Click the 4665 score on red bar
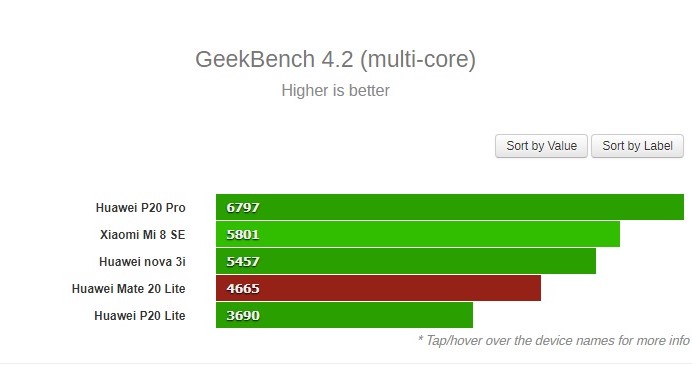The image size is (692, 379). coord(243,289)
